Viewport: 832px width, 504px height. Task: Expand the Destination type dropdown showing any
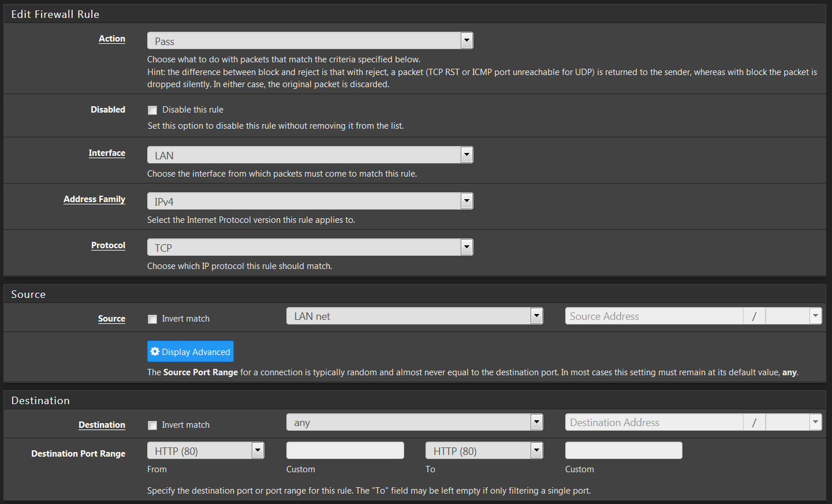[x=415, y=422]
